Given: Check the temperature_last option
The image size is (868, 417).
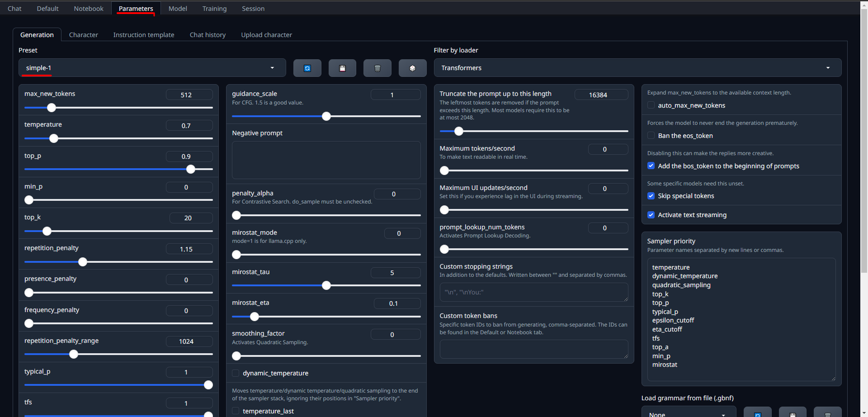Looking at the screenshot, I should 236,411.
